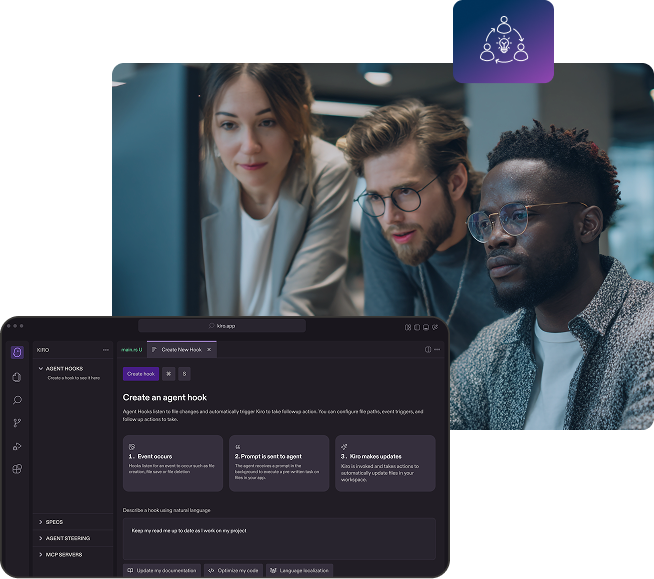Click the Event occurs card icon
The width and height of the screenshot is (654, 579).
pyautogui.click(x=132, y=447)
